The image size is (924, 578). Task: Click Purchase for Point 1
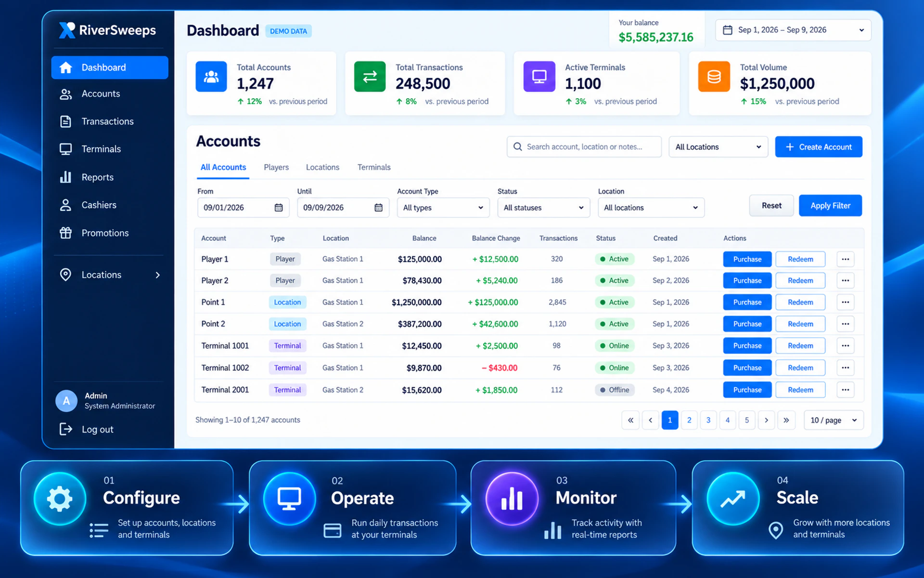(x=747, y=302)
